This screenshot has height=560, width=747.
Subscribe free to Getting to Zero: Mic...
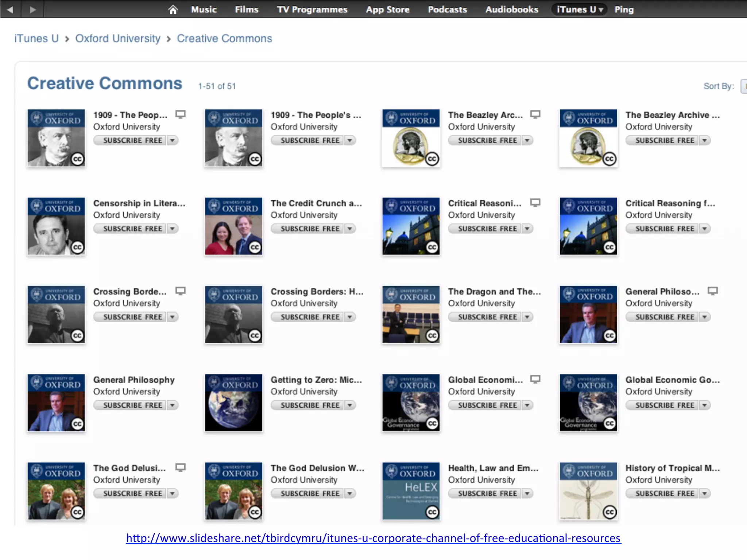307,405
